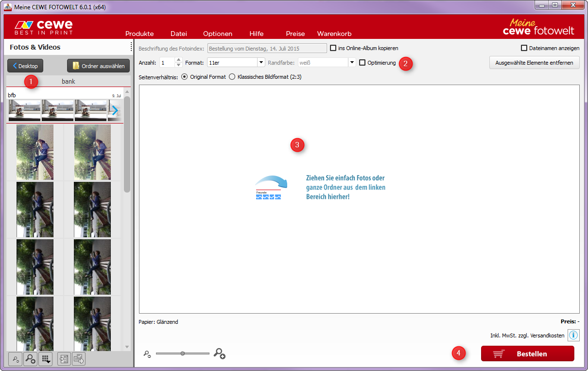The image size is (588, 371).
Task: Open the Optionen menu
Action: (x=218, y=34)
